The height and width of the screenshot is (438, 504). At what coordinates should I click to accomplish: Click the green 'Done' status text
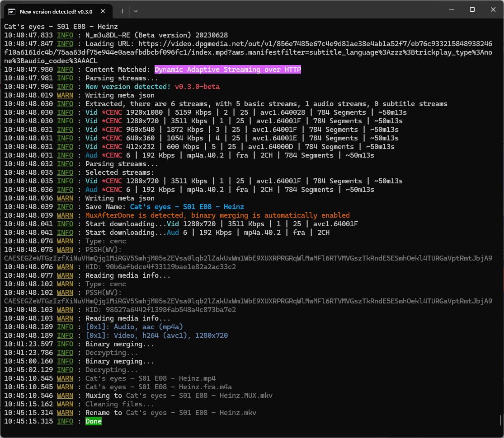click(x=94, y=421)
